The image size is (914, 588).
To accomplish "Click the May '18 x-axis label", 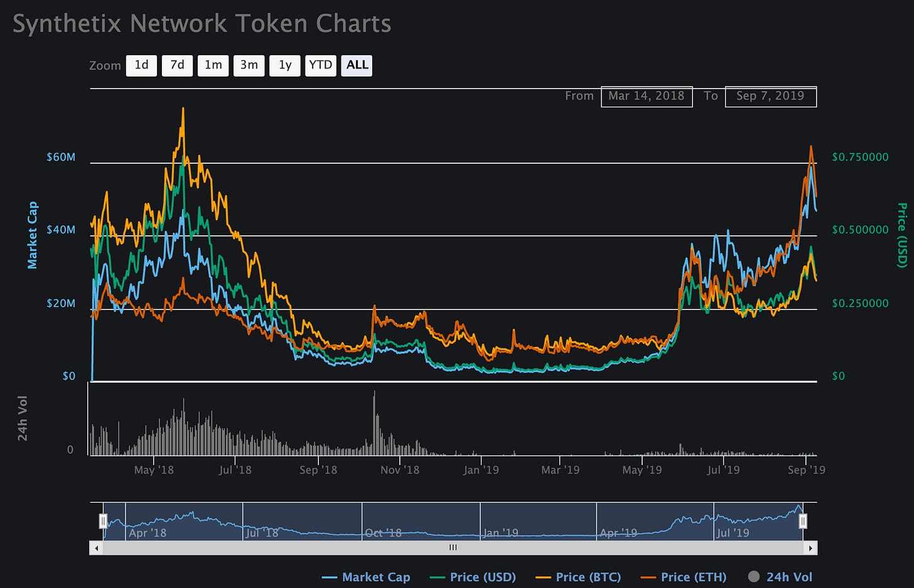I will pos(154,470).
